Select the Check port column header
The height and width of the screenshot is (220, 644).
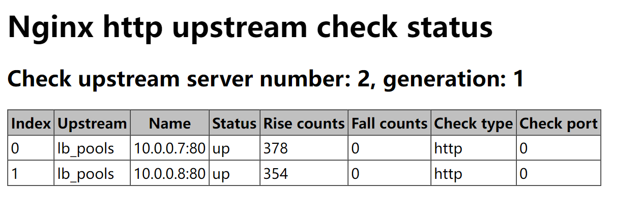pyautogui.click(x=559, y=123)
